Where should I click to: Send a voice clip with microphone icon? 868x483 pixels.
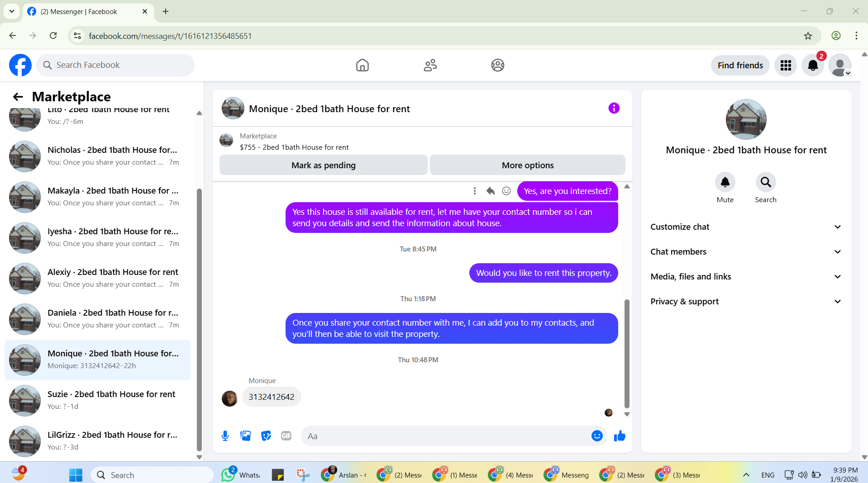[x=225, y=436]
